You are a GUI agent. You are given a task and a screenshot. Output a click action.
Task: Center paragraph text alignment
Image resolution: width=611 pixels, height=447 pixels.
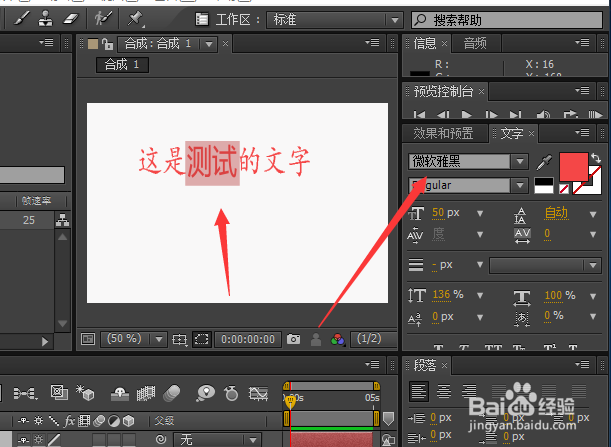[x=444, y=391]
